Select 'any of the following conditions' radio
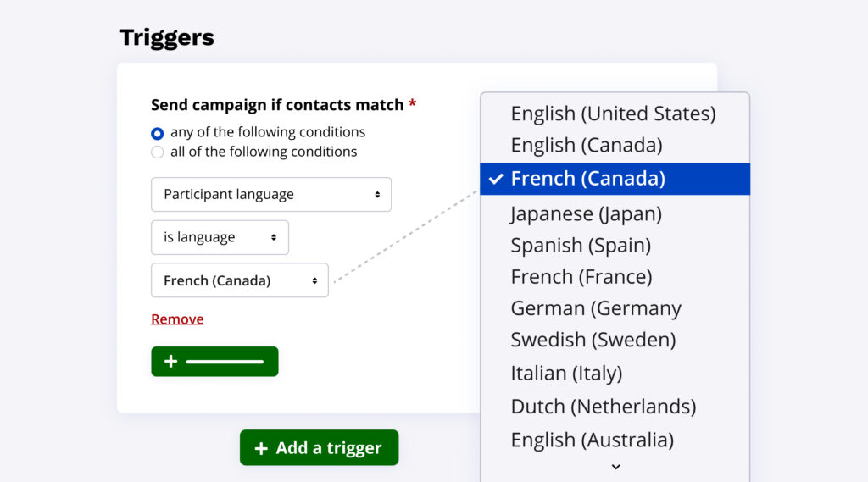 [x=158, y=133]
